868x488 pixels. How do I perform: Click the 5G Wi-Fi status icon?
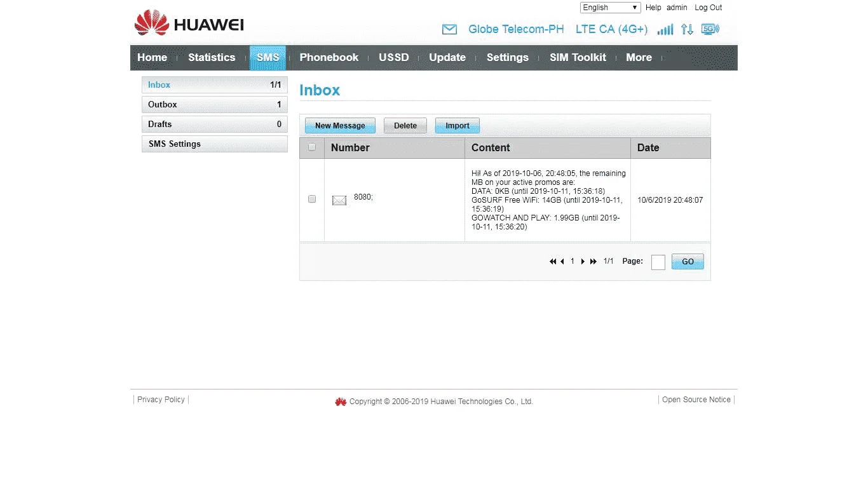click(x=710, y=29)
